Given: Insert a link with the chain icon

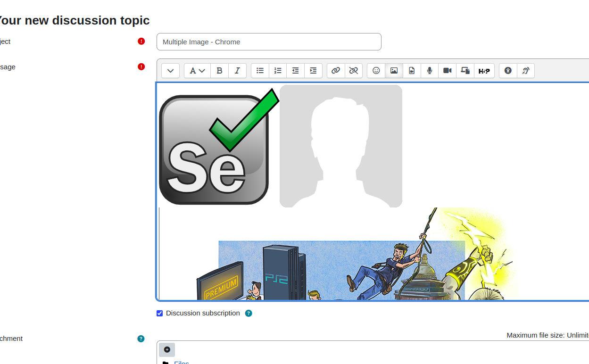Looking at the screenshot, I should [x=336, y=71].
